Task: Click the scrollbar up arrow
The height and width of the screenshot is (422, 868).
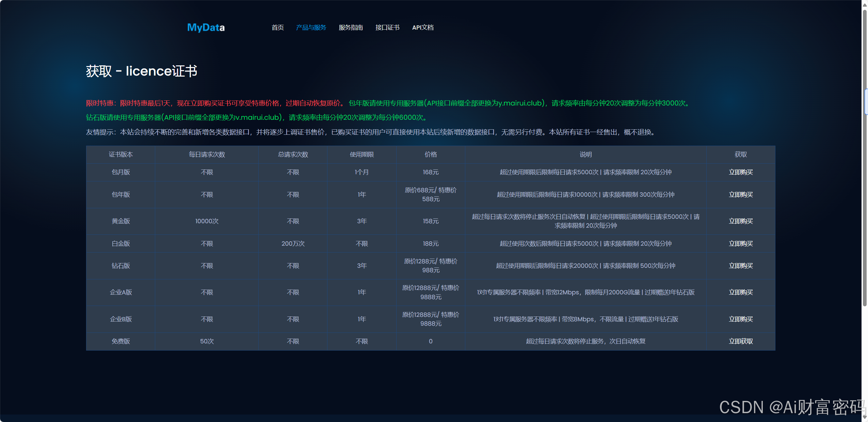Action: [x=865, y=5]
